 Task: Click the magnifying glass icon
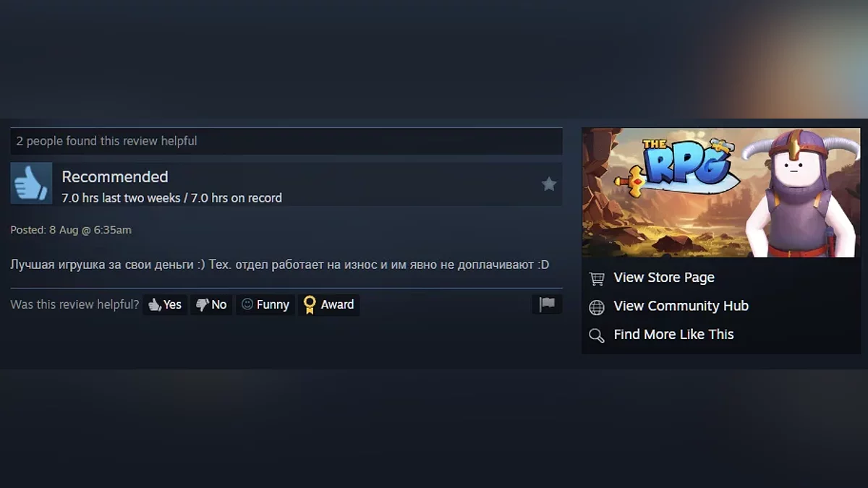tap(597, 335)
